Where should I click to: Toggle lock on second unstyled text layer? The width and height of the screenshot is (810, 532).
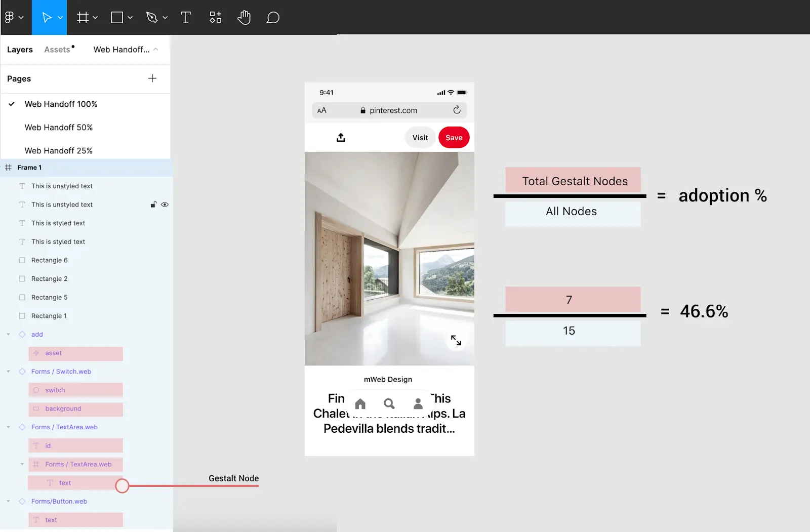tap(153, 204)
